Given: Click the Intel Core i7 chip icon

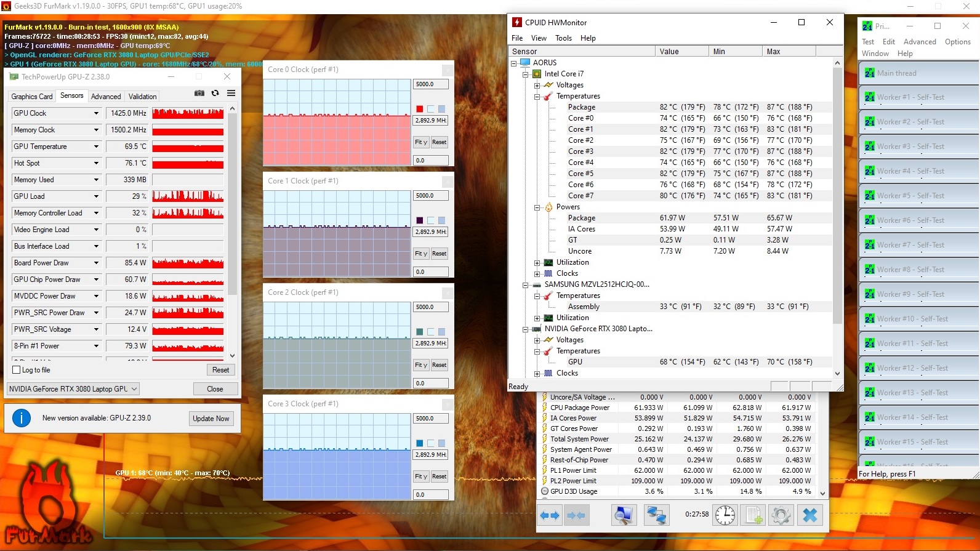Looking at the screenshot, I should pos(537,74).
